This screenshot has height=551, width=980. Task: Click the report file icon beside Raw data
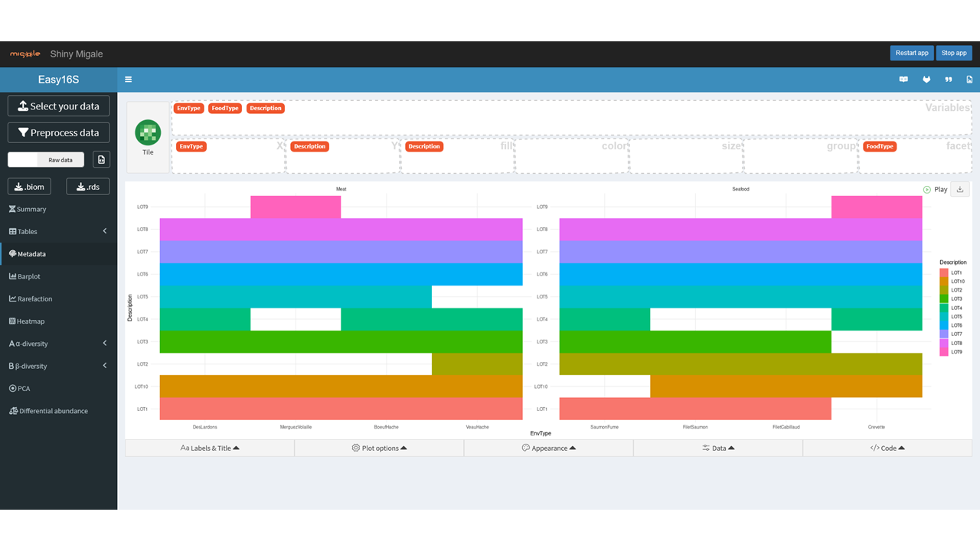point(101,159)
